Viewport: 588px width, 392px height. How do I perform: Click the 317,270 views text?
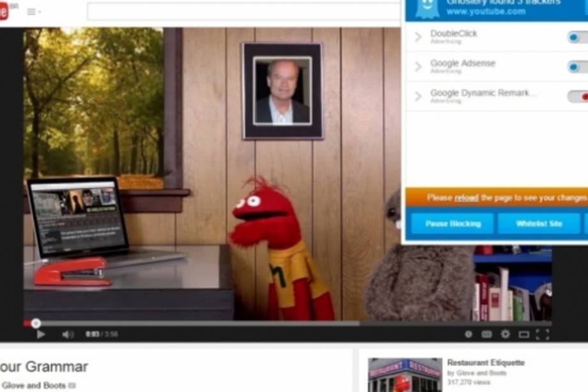(468, 382)
